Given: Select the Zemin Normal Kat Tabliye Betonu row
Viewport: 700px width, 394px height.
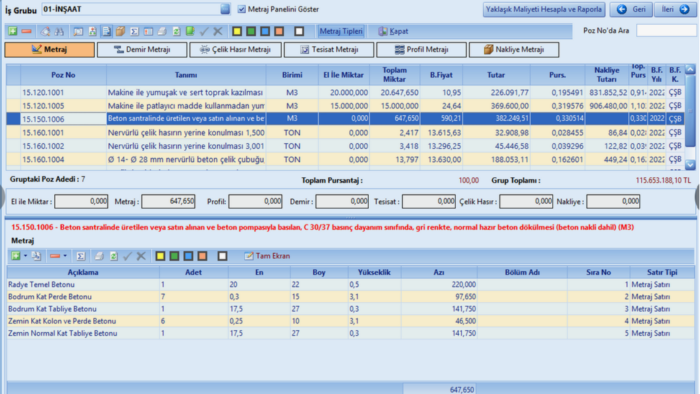Looking at the screenshot, I should pos(350,333).
